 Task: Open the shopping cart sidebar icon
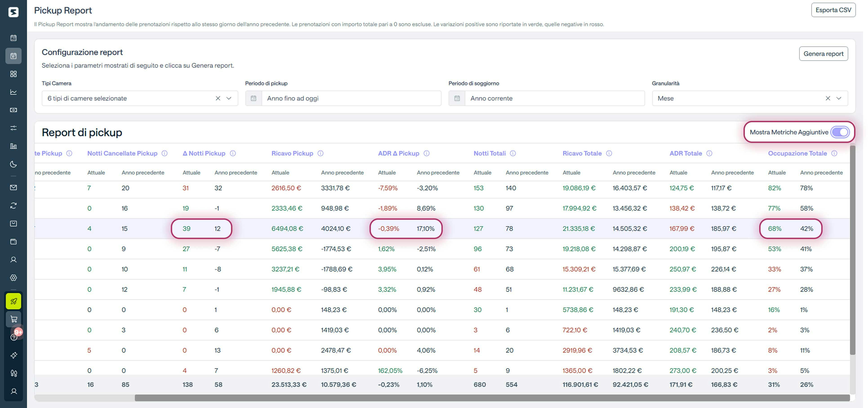(x=13, y=319)
